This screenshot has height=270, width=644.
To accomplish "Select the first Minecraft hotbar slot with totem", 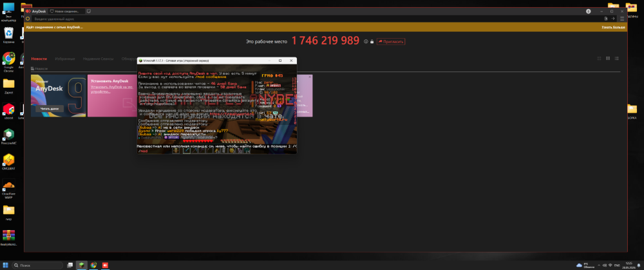I will coord(176,151).
